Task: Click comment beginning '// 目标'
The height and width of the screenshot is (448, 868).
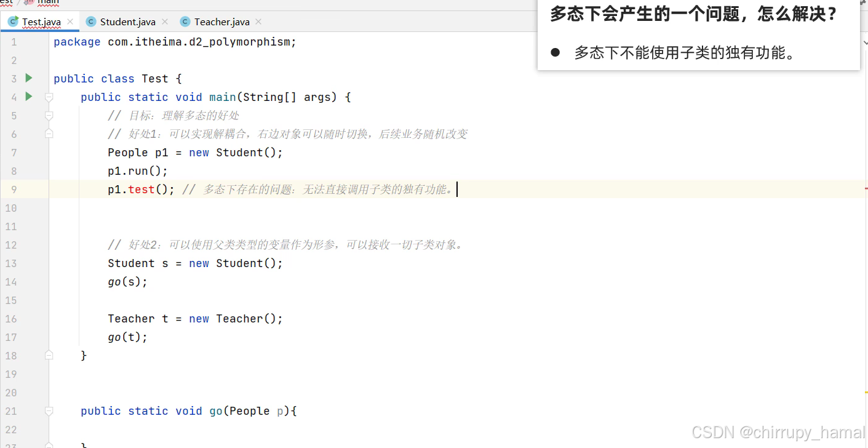Action: (173, 116)
